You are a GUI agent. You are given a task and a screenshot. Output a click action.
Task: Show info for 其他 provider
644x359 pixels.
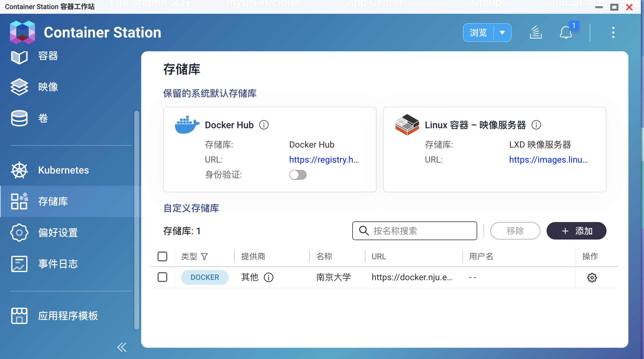point(269,277)
